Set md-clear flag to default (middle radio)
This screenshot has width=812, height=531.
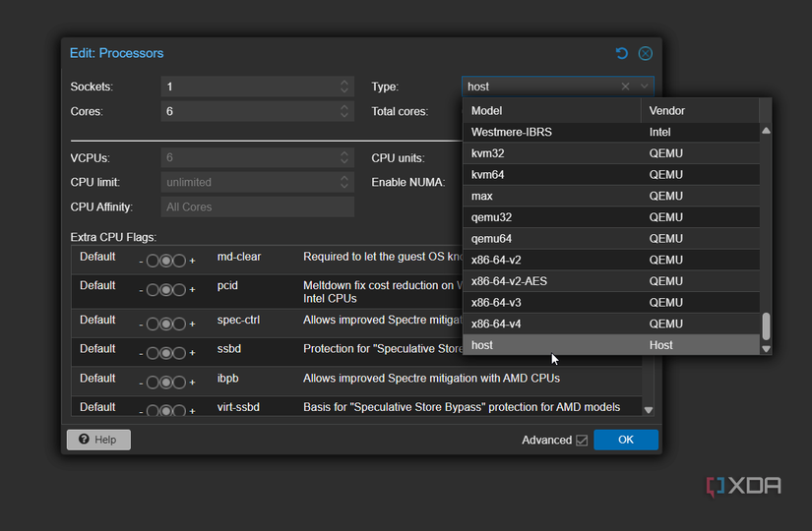[165, 261]
